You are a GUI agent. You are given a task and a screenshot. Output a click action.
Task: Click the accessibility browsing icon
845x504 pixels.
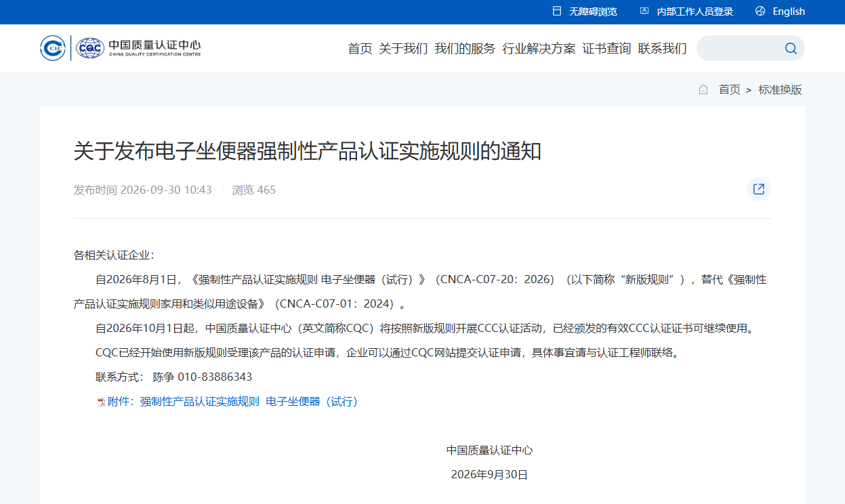coord(557,11)
